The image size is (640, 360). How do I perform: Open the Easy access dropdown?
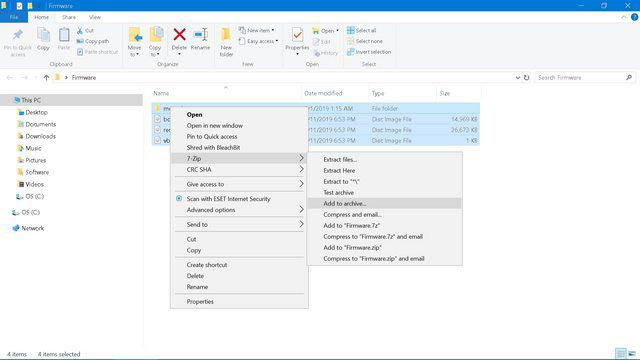coord(258,41)
